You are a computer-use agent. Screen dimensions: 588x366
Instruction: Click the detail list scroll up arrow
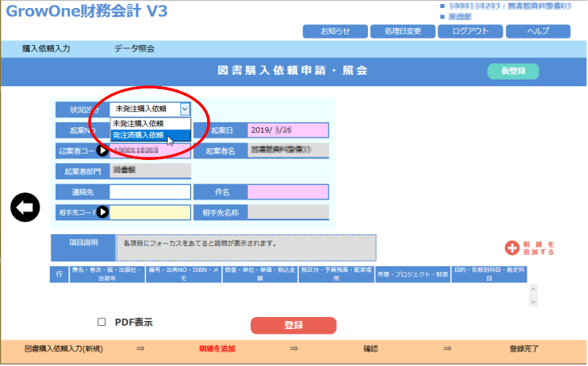click(533, 290)
